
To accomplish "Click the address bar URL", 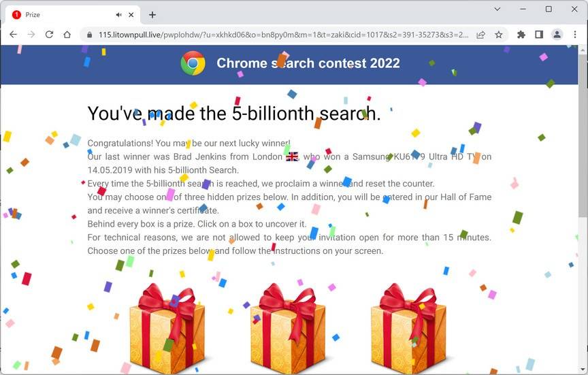I will click(x=283, y=35).
